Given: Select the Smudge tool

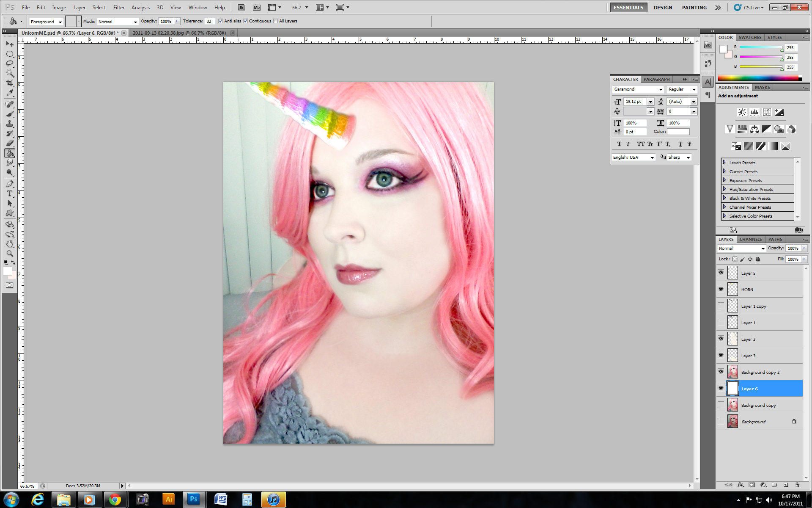Looking at the screenshot, I should coord(10,163).
